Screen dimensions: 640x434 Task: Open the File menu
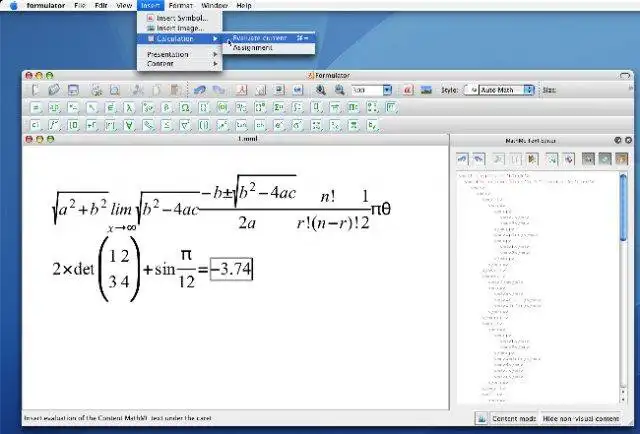pyautogui.click(x=80, y=6)
